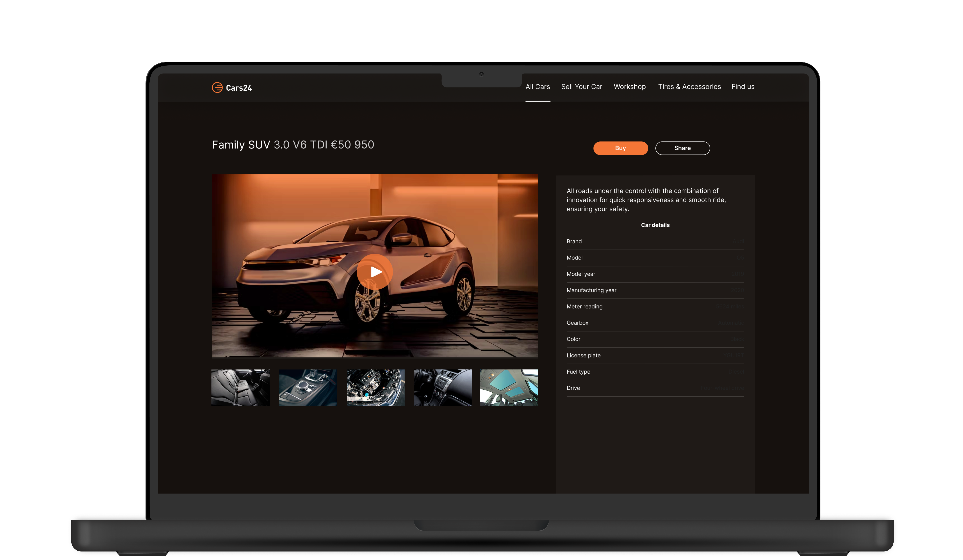Select the Tires & Accessories menu
This screenshot has height=560, width=963.
(x=689, y=87)
